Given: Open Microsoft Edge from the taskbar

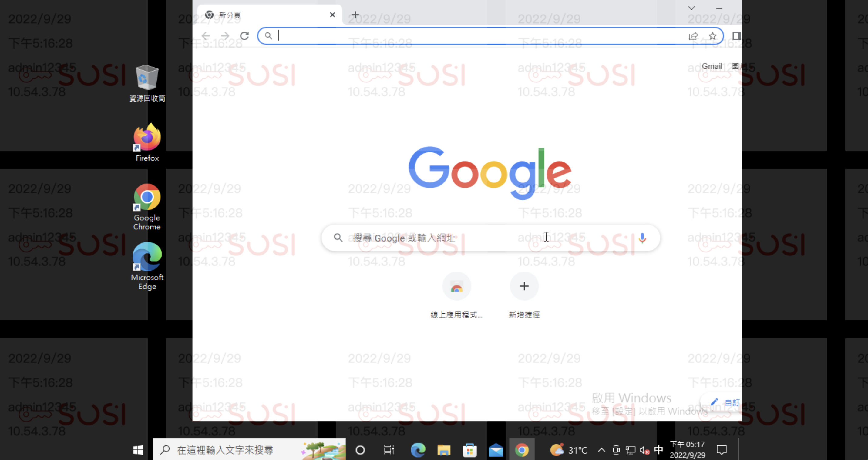Looking at the screenshot, I should (418, 450).
